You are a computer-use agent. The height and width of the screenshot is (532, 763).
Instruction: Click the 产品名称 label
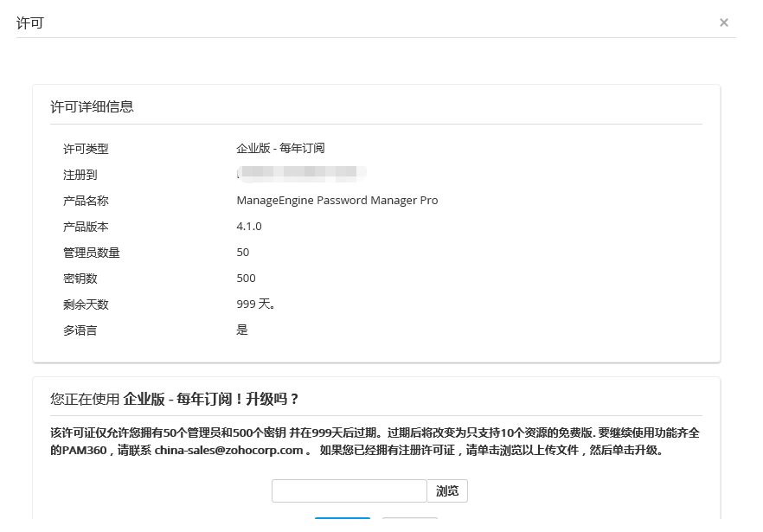tap(86, 201)
